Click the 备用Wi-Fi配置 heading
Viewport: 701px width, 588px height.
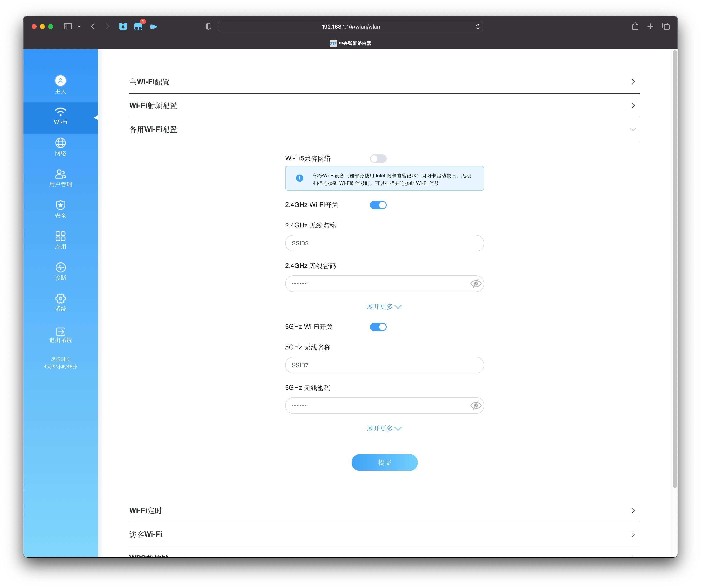pyautogui.click(x=153, y=129)
